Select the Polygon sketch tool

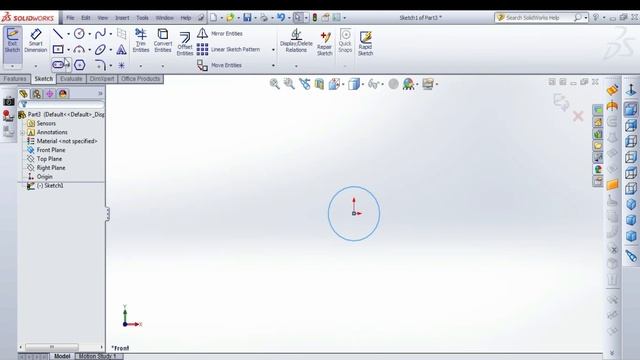coord(80,65)
